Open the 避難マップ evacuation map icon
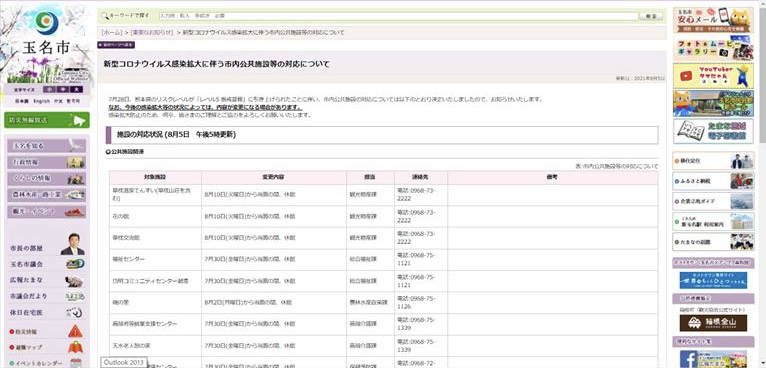This screenshot has width=766, height=368. 75,347
